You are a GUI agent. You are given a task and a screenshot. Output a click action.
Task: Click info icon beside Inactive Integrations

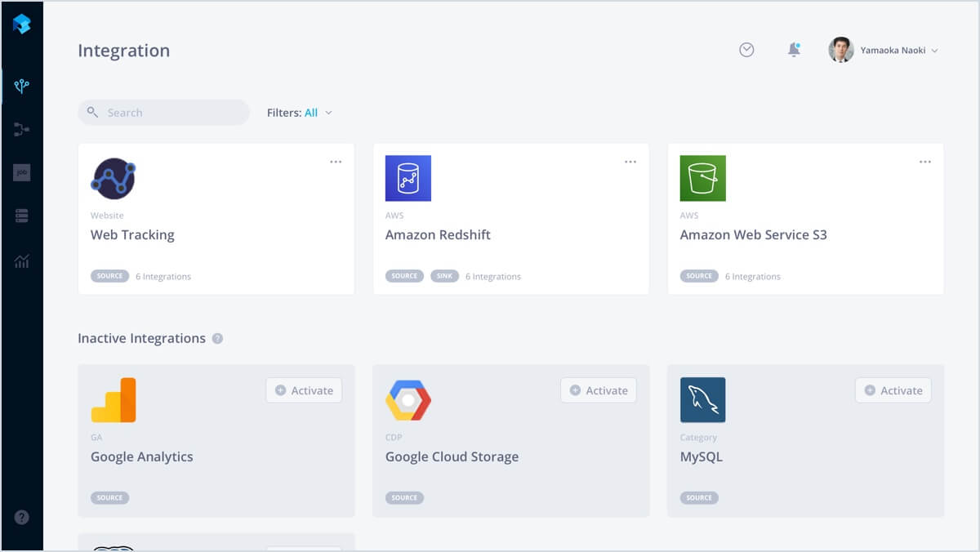217,339
